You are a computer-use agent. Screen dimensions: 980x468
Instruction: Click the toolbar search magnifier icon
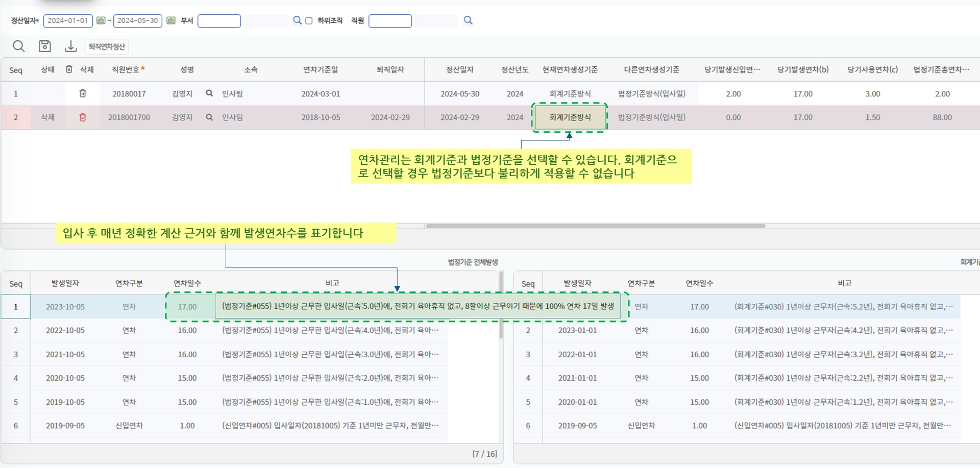(x=18, y=46)
